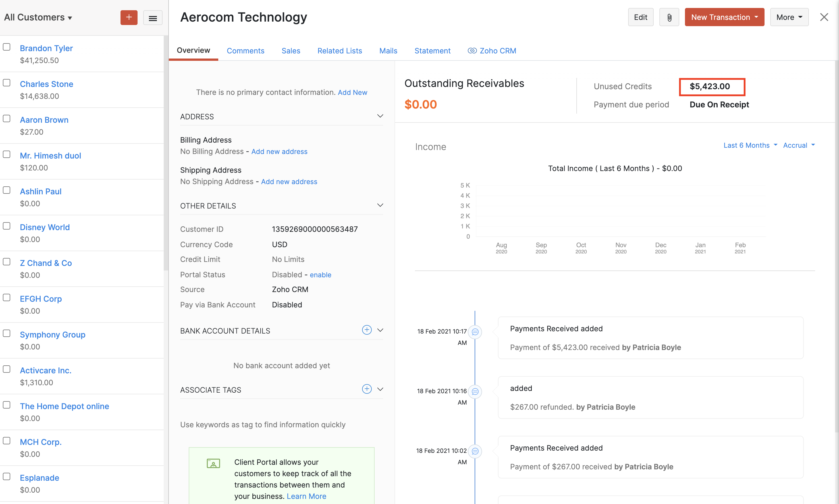This screenshot has height=504, width=839.
Task: Click the red plus new customer button
Action: coord(129,17)
